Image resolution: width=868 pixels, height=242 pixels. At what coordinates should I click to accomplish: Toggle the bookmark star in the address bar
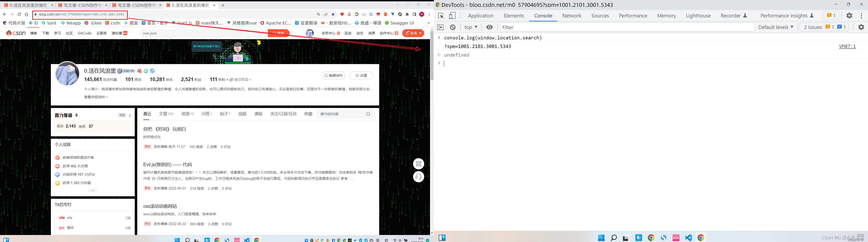pyautogui.click(x=333, y=14)
